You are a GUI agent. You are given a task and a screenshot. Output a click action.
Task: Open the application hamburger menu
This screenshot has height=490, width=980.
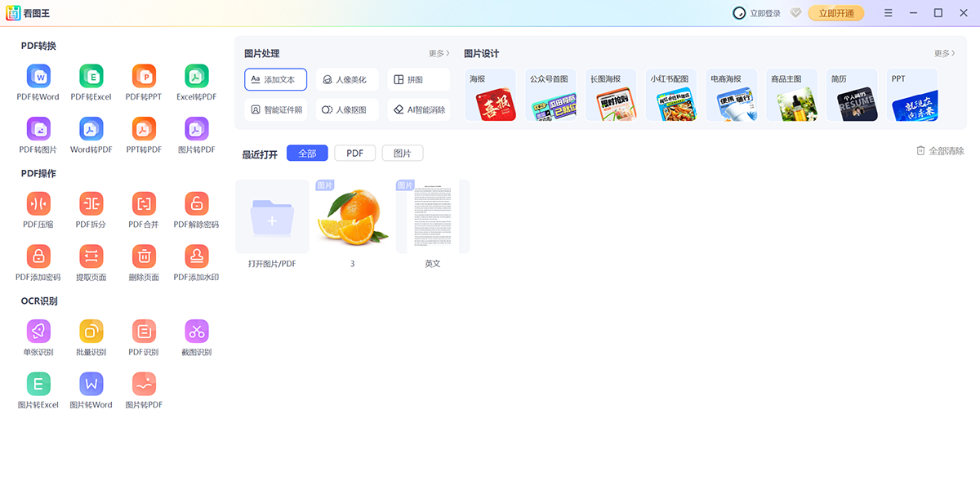pos(888,13)
